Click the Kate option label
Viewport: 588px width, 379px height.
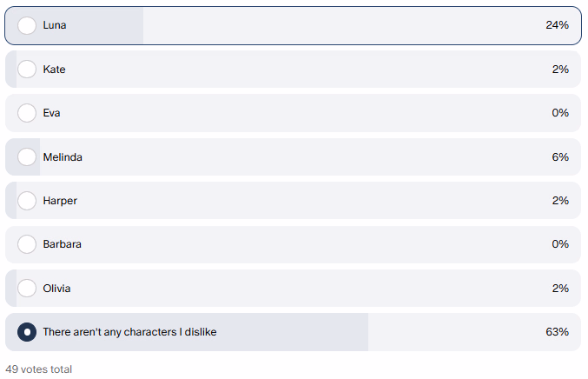coord(54,70)
